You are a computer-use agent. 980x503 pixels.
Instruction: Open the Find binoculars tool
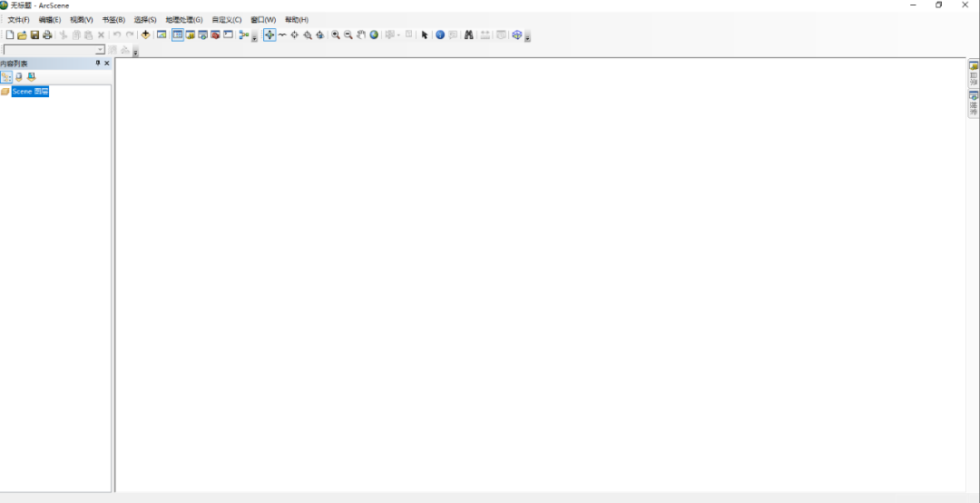click(469, 35)
